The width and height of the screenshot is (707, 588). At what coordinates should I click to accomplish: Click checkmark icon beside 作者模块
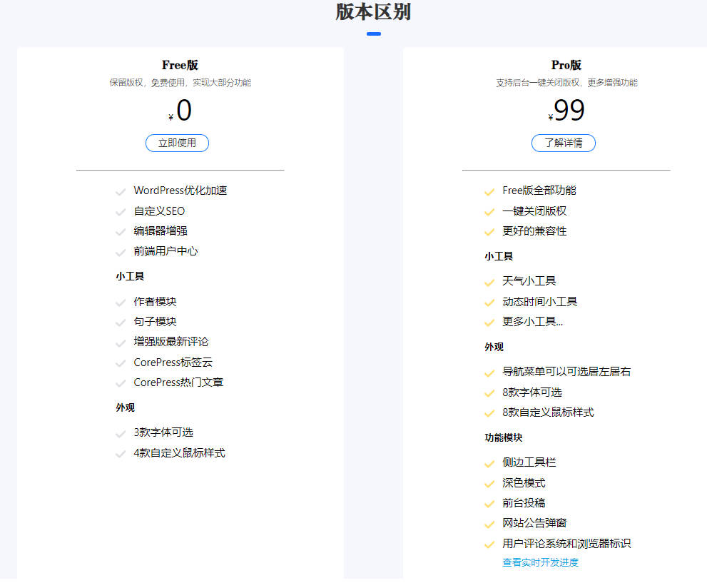[x=121, y=303]
